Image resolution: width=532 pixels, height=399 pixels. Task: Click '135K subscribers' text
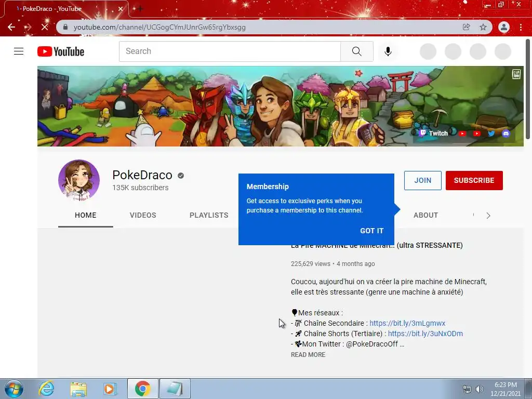coord(140,188)
